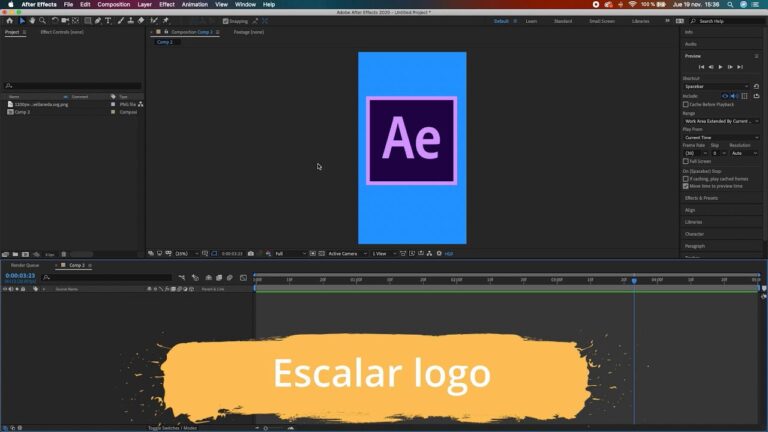Open the Effect menu
This screenshot has width=768, height=432.
[167, 4]
